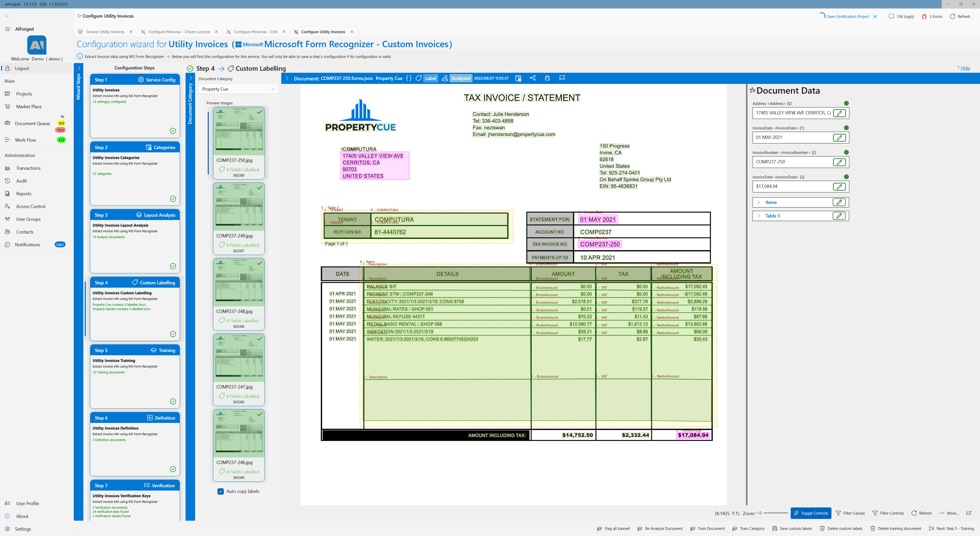Open the popout window icon near More
This screenshot has height=536, width=980.
pyautogui.click(x=969, y=513)
